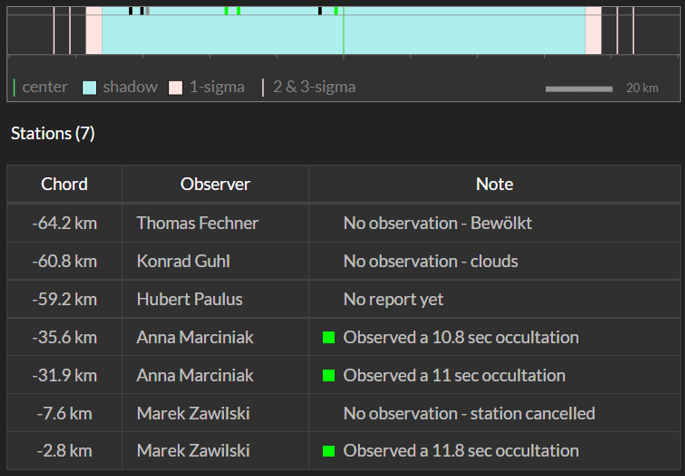Select the Note column header
The width and height of the screenshot is (685, 476).
click(495, 184)
